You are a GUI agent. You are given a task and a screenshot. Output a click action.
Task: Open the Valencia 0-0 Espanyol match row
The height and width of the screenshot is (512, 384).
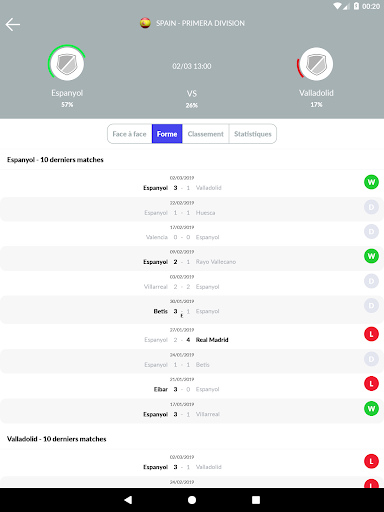pyautogui.click(x=192, y=234)
